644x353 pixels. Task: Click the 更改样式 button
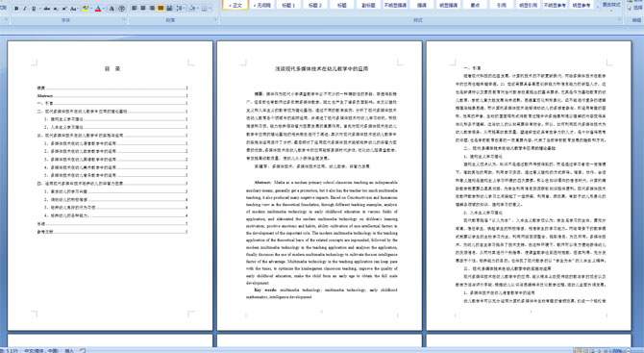tap(611, 6)
